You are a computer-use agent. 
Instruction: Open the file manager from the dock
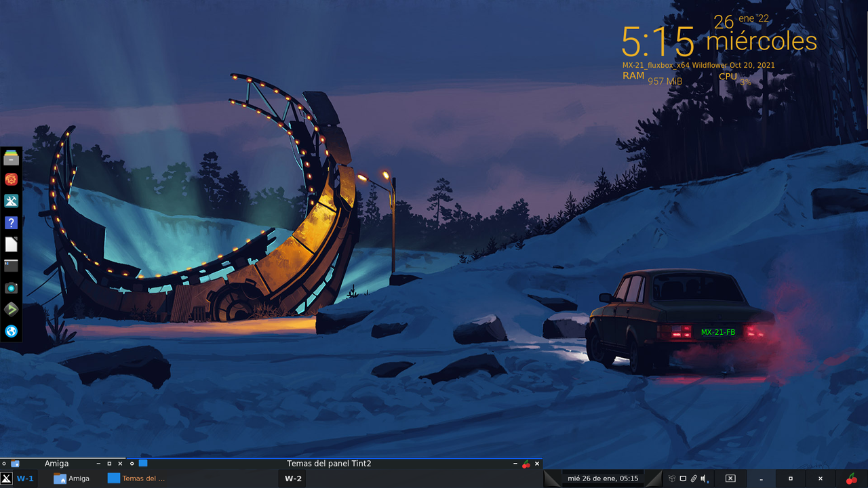pyautogui.click(x=12, y=158)
